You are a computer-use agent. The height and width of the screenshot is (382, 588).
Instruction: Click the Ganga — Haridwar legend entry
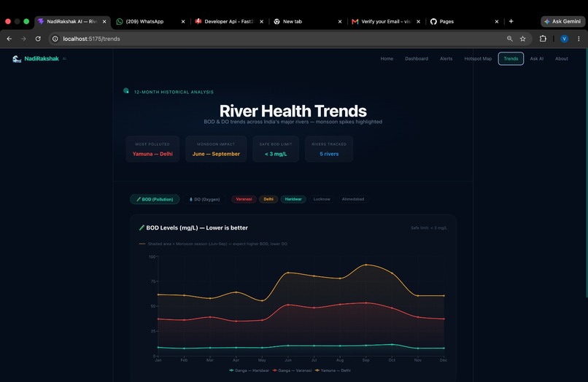[249, 370]
